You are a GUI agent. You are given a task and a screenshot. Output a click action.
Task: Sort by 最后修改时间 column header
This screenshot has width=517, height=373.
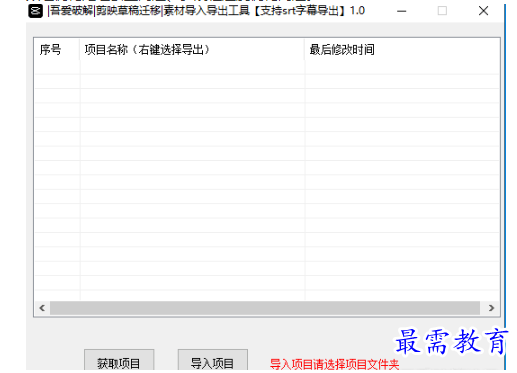point(402,50)
